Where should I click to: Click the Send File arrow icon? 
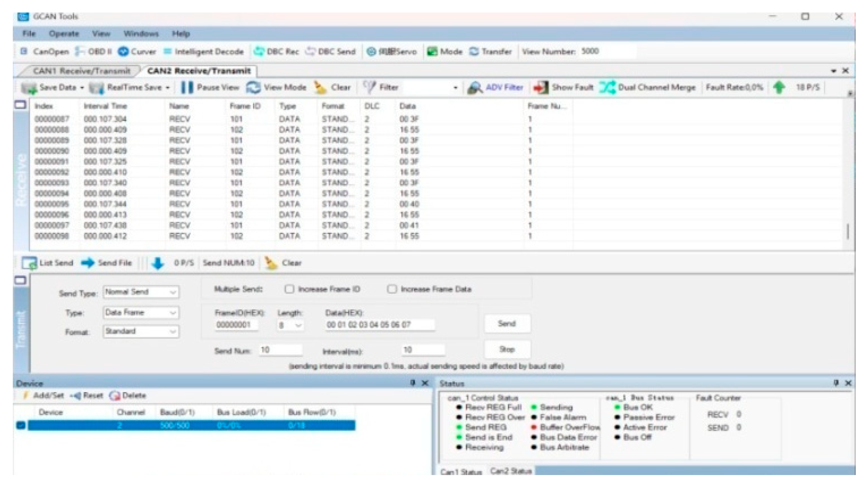coord(88,263)
